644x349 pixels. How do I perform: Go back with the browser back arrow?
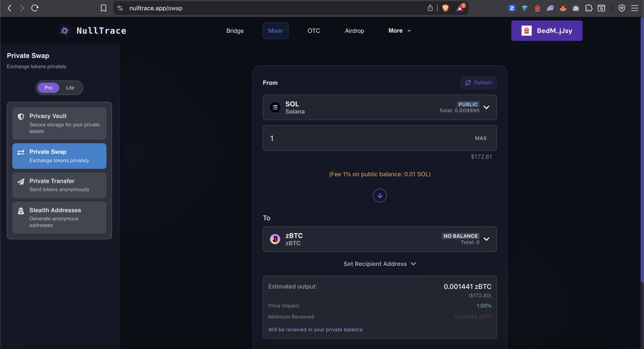(9, 8)
